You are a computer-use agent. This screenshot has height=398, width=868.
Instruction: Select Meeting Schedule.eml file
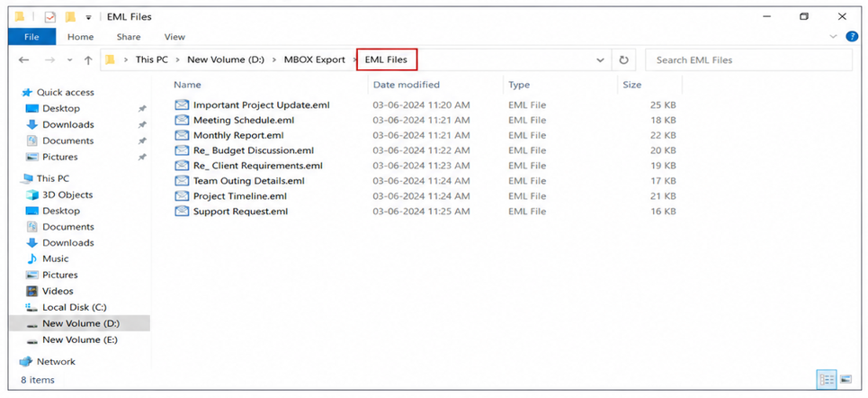[x=244, y=120]
